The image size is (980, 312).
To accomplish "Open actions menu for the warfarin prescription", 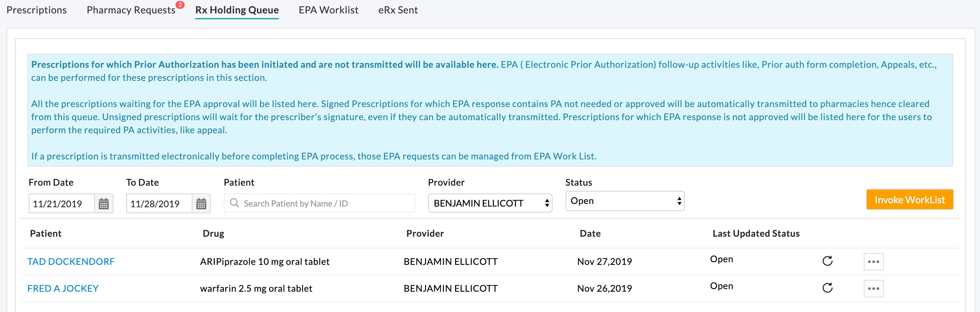I will [874, 288].
